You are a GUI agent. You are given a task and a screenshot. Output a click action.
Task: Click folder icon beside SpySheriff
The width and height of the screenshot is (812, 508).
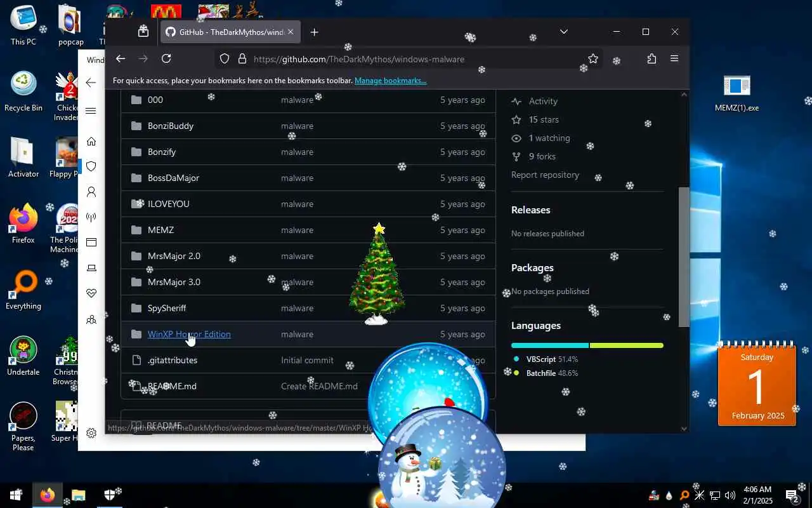pos(136,308)
